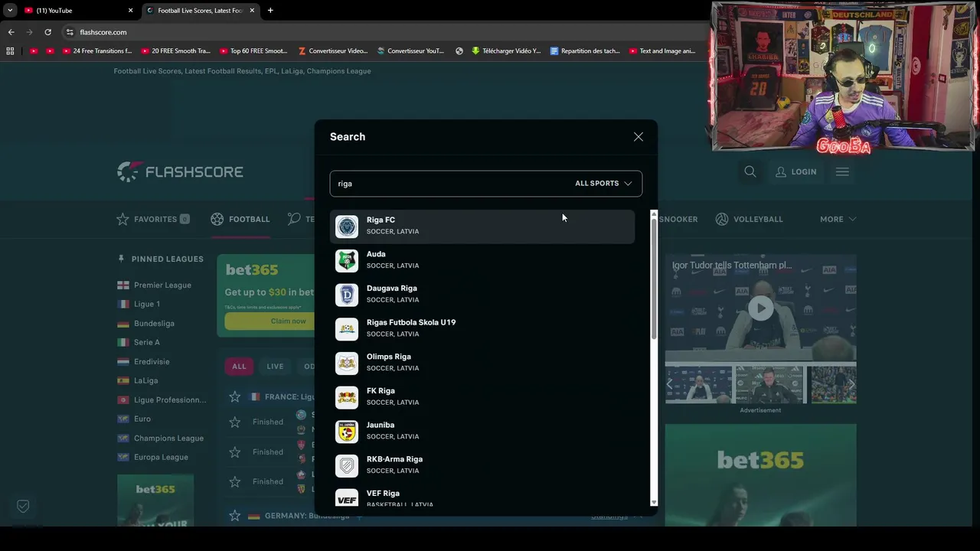
Task: Click bet365 Claim now button
Action: tap(270, 321)
